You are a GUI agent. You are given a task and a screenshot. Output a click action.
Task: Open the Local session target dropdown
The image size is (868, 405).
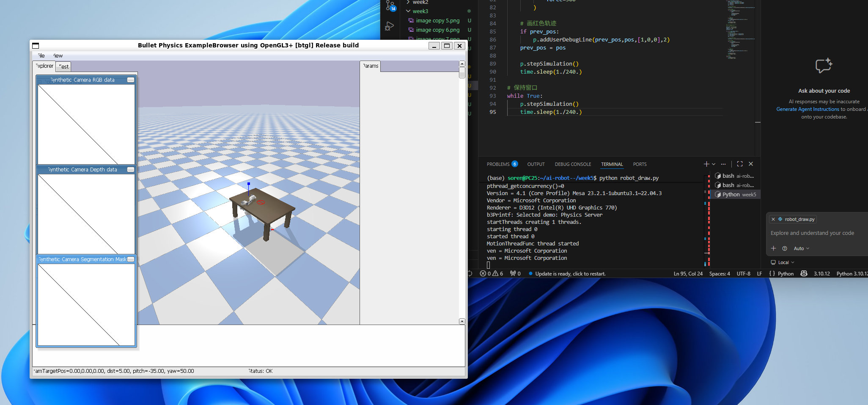tap(783, 262)
